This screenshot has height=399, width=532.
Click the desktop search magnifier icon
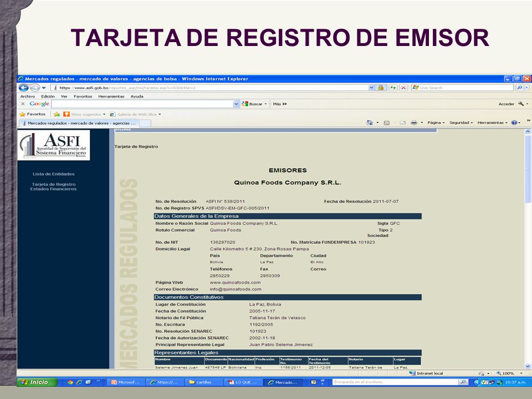click(x=463, y=382)
